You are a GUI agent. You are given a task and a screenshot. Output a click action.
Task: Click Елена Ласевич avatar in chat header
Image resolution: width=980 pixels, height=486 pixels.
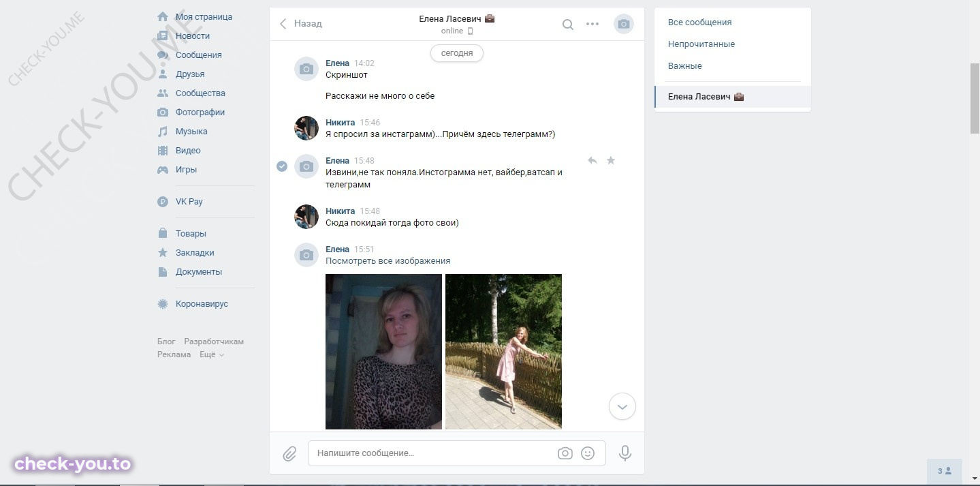coord(624,24)
